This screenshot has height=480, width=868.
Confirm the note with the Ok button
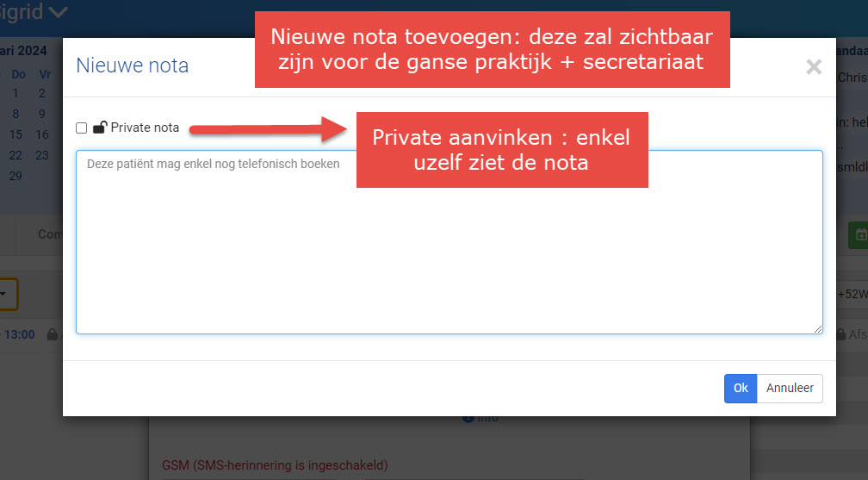click(740, 389)
